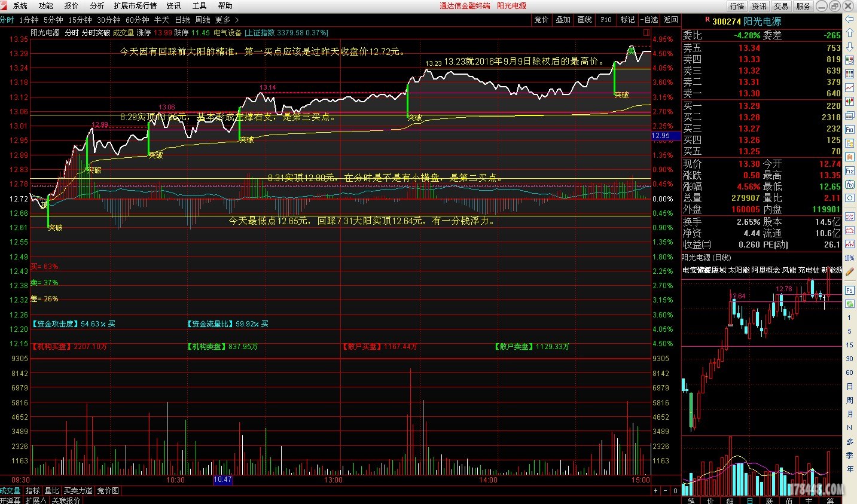Click the green refresh icon in sidebar

[849, 304]
